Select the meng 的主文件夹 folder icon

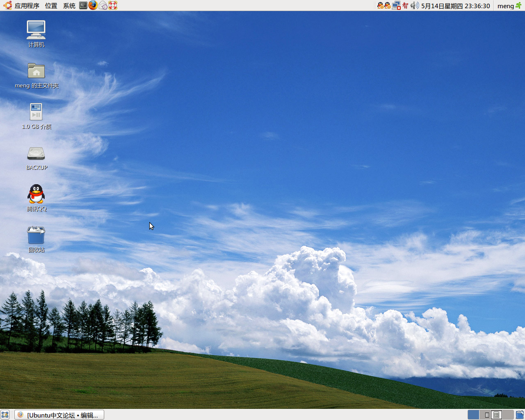37,75
